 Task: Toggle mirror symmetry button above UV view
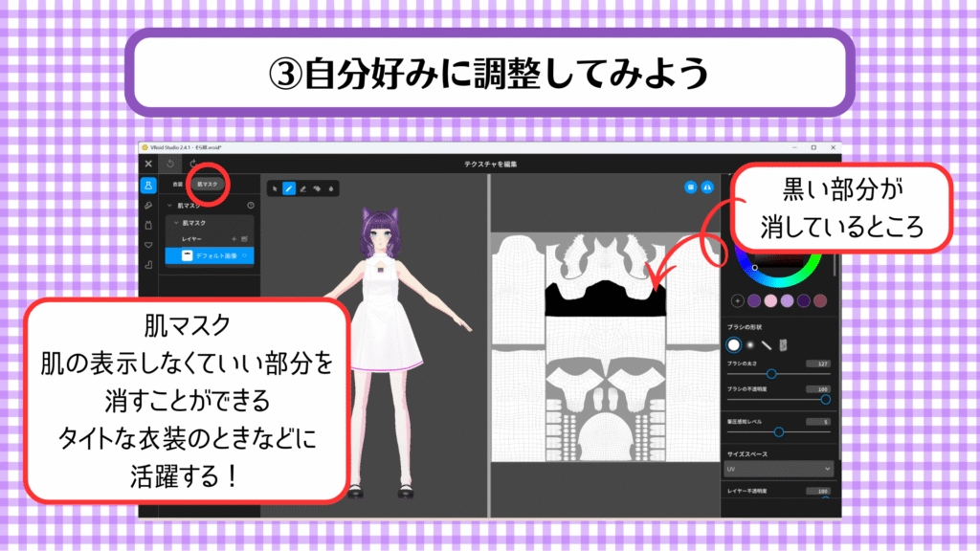click(x=707, y=187)
